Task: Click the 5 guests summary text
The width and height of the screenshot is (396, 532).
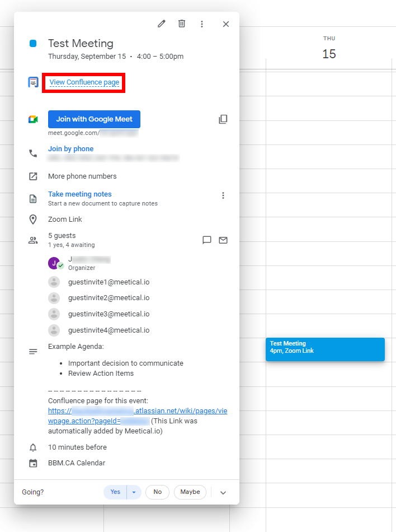Action: (x=62, y=235)
